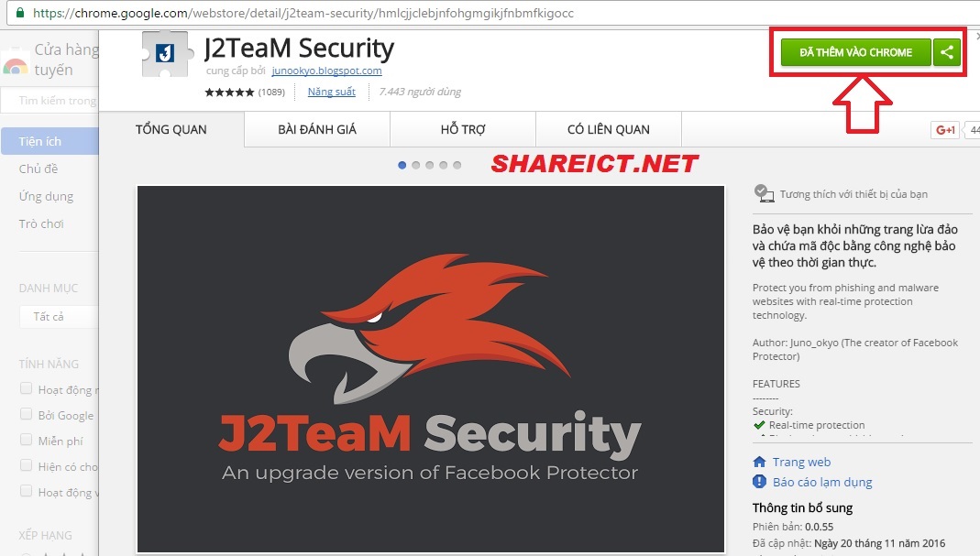This screenshot has width=980, height=556.
Task: Open the Tất cả category dropdown
Action: [x=59, y=317]
